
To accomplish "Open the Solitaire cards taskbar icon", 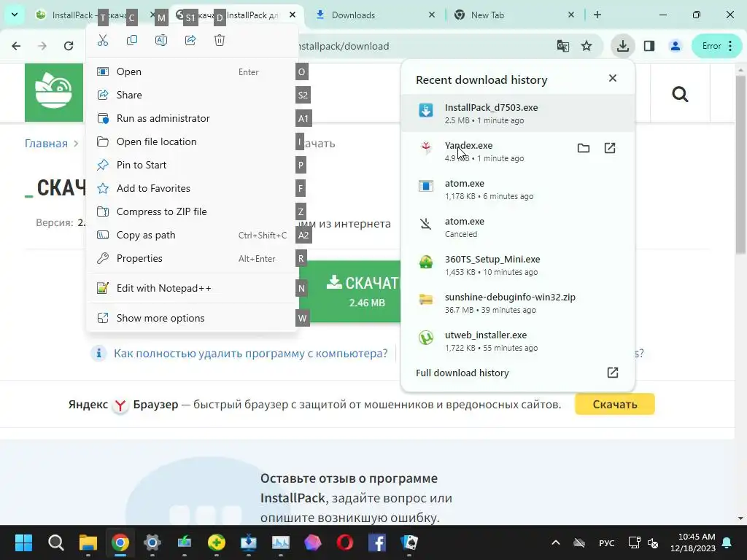I will (x=409, y=542).
